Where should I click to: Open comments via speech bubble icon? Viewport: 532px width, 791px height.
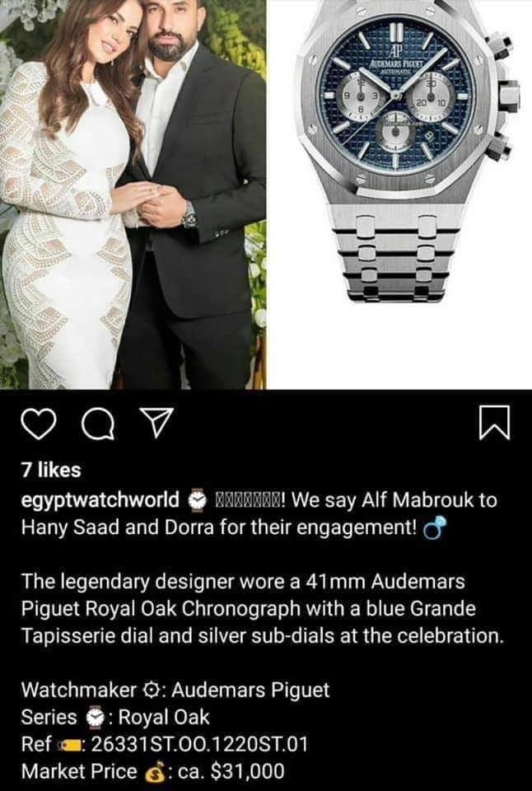tap(98, 425)
